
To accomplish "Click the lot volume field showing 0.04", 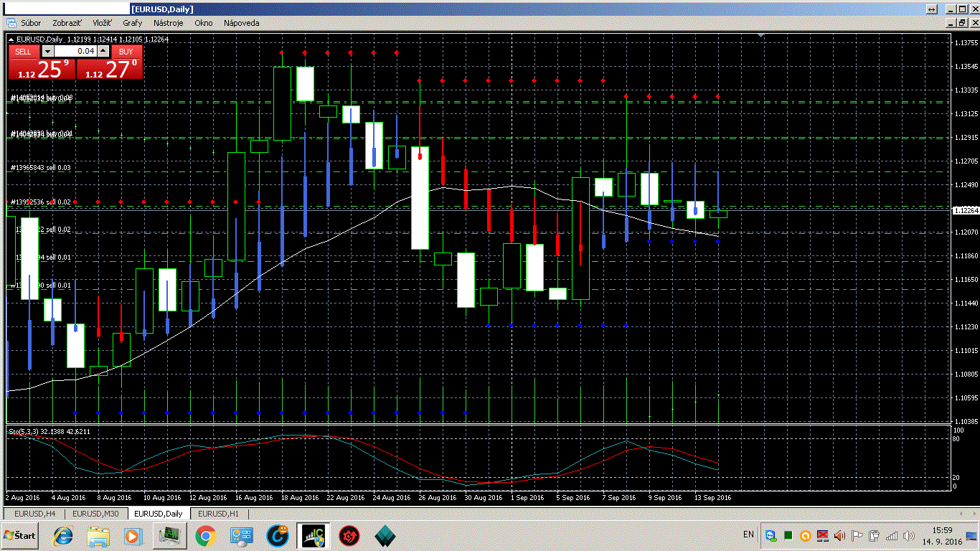I will pos(75,51).
